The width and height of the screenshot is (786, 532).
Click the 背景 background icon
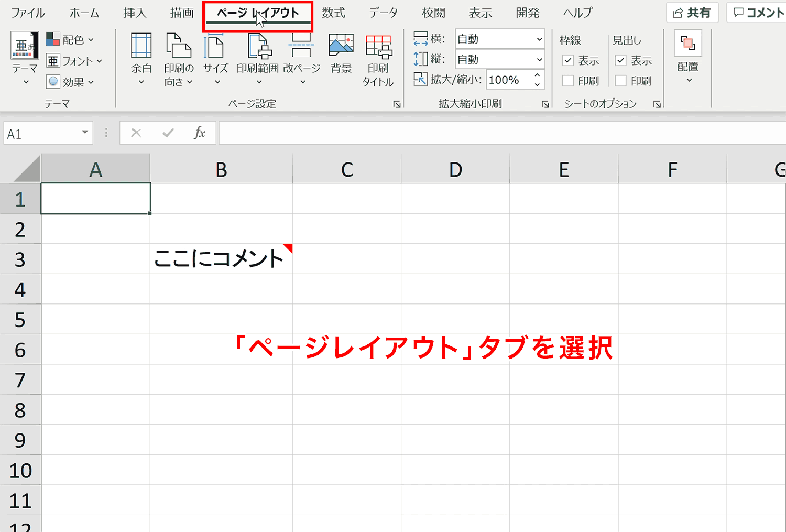(x=341, y=46)
